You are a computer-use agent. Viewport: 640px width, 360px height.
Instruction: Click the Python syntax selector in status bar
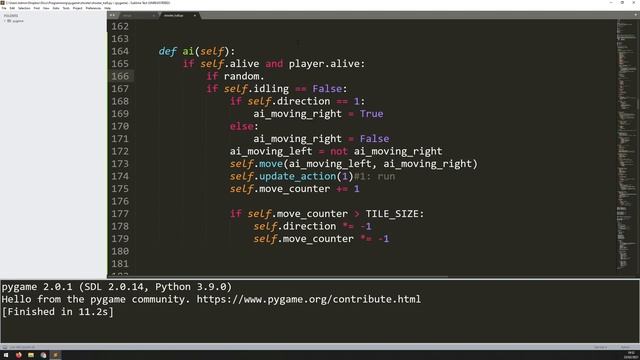[626, 347]
